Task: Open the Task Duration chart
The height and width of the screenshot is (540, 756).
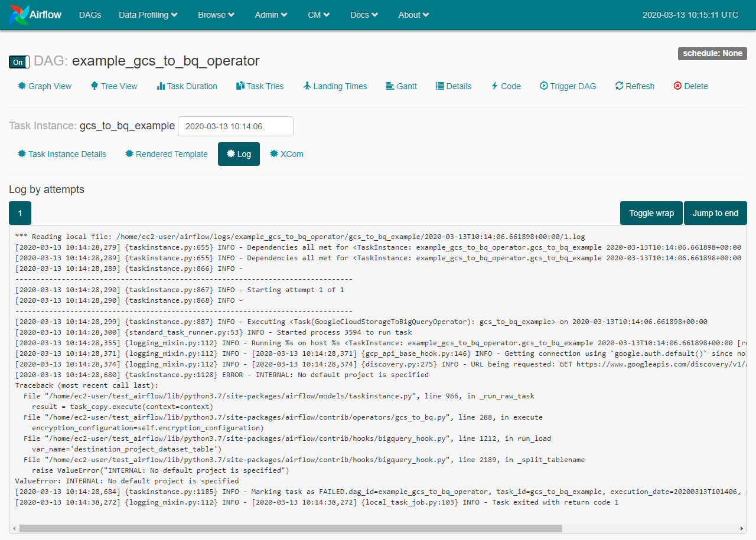Action: (x=187, y=86)
